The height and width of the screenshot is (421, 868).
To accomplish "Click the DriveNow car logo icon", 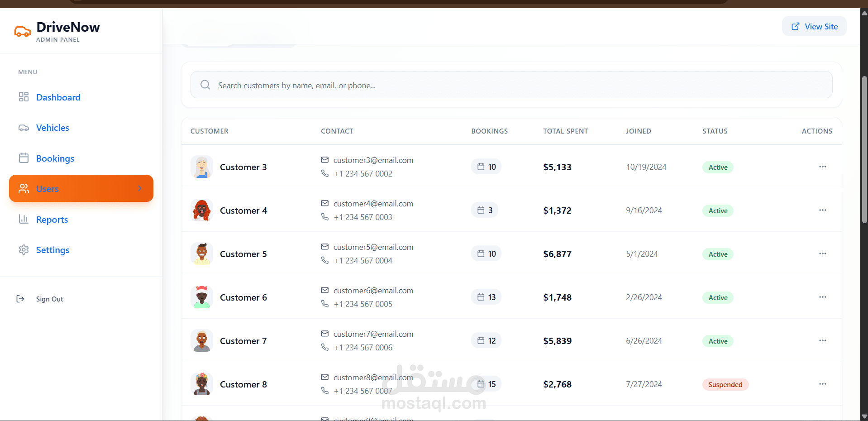I will point(23,31).
